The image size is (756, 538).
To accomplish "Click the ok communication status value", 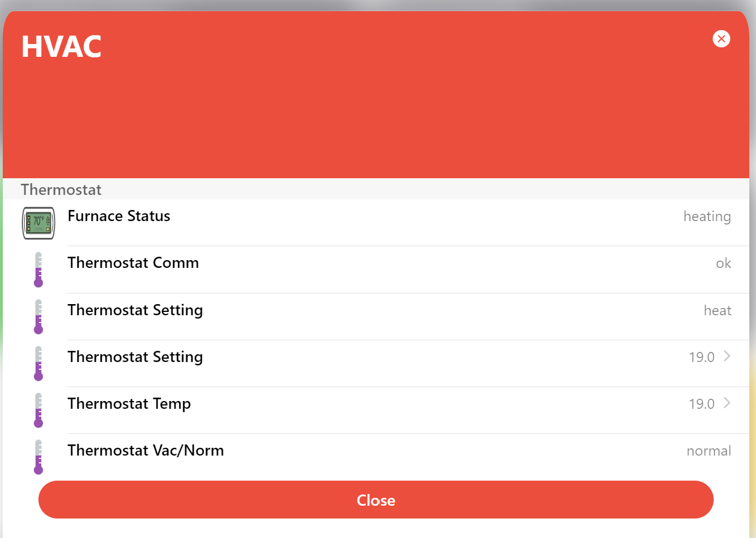I will pyautogui.click(x=723, y=263).
